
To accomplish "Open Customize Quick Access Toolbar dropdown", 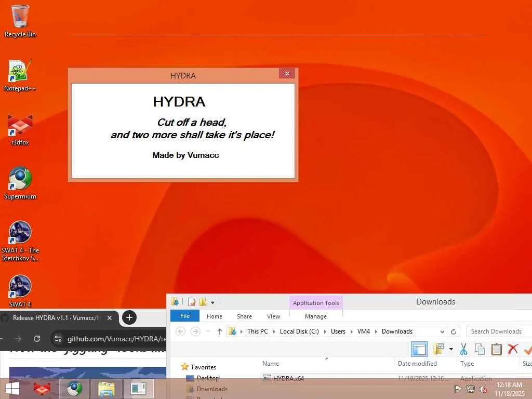I will coord(212,302).
